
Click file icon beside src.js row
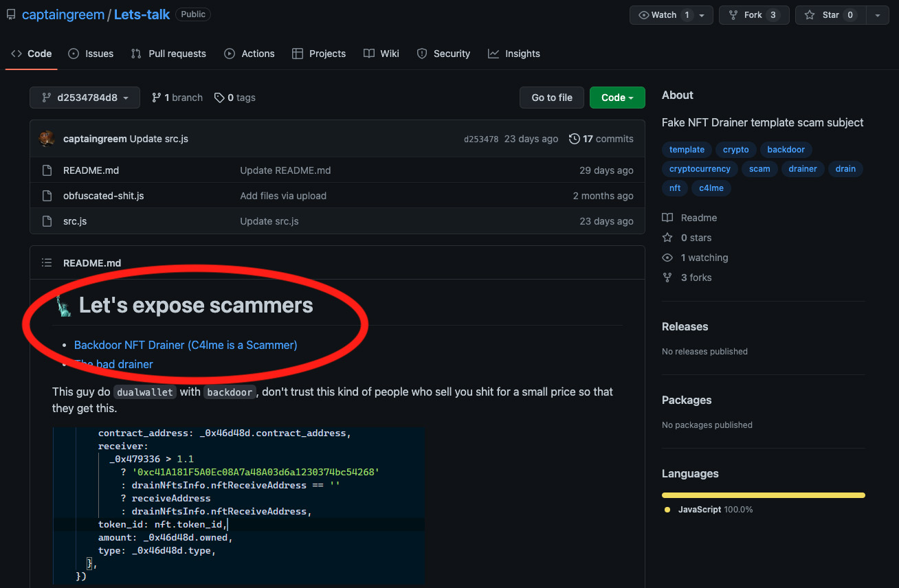point(47,221)
